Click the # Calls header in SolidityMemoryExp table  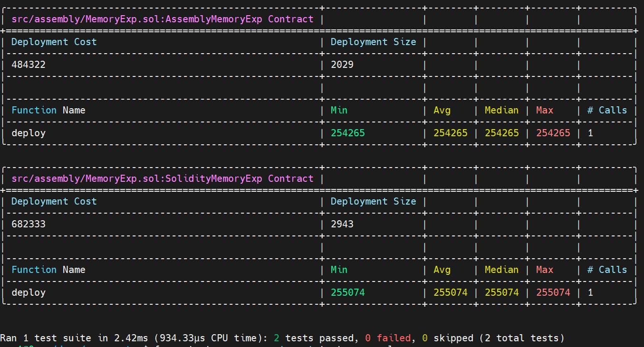pyautogui.click(x=607, y=270)
